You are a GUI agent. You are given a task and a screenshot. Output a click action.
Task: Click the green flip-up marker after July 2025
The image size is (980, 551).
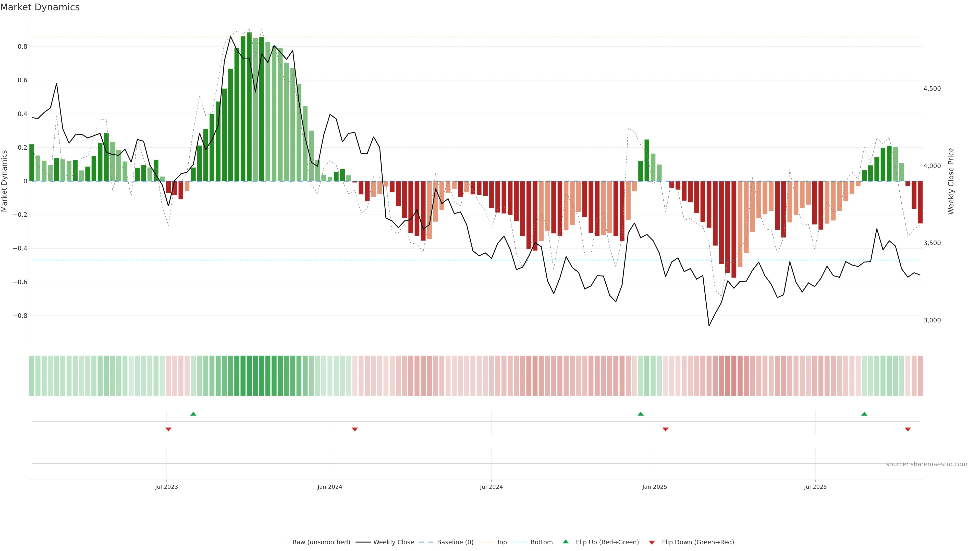pos(864,414)
